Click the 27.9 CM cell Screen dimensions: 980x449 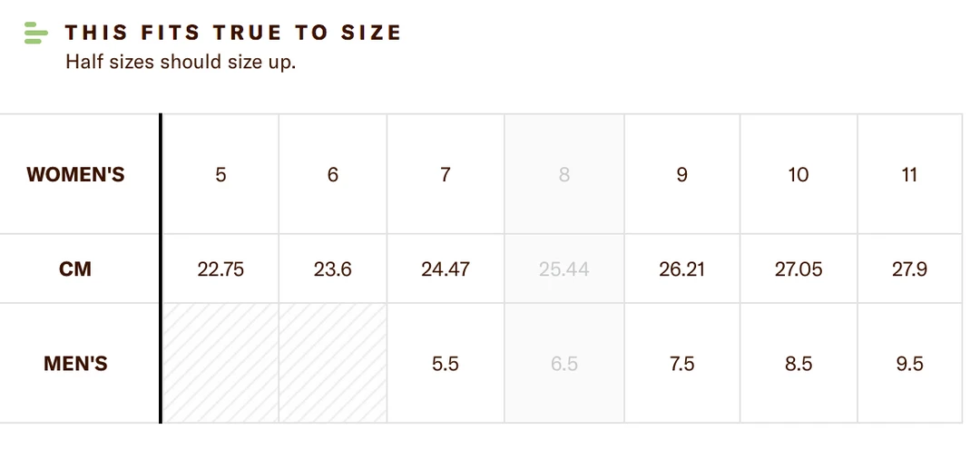pos(910,269)
